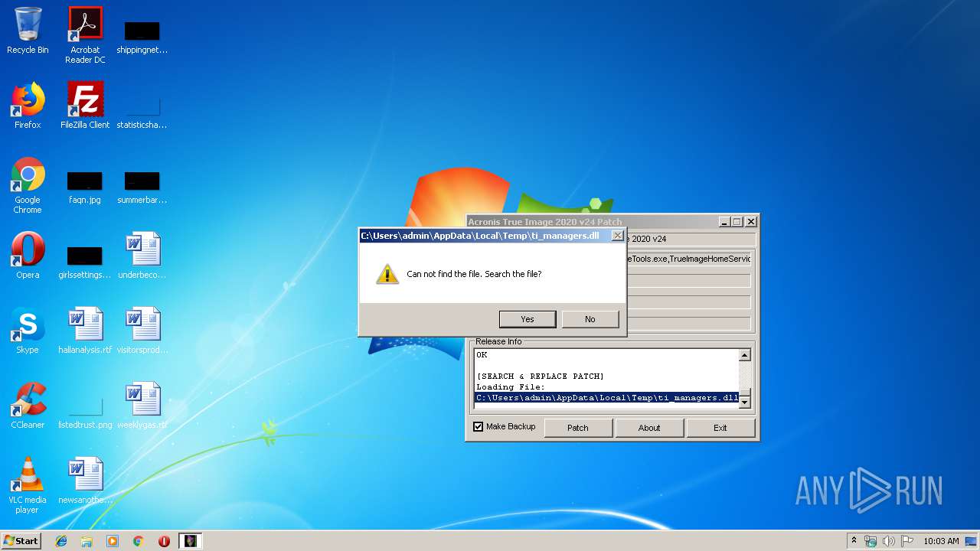Click the [SEARCH & REPLACE PATCH] line
The width and height of the screenshot is (980, 551).
pos(540,377)
